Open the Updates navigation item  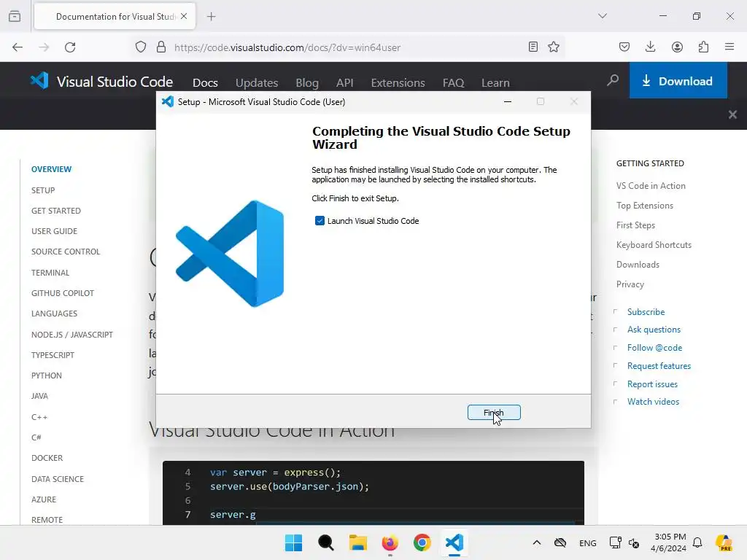point(257,83)
